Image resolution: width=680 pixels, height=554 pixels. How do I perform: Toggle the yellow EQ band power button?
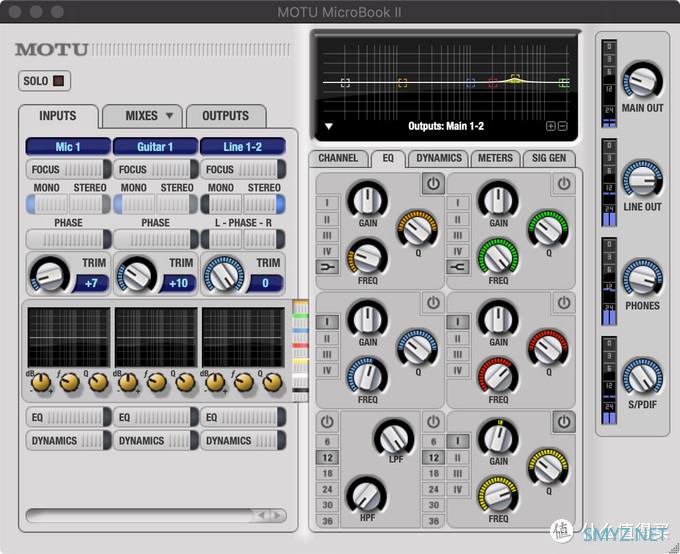(563, 422)
